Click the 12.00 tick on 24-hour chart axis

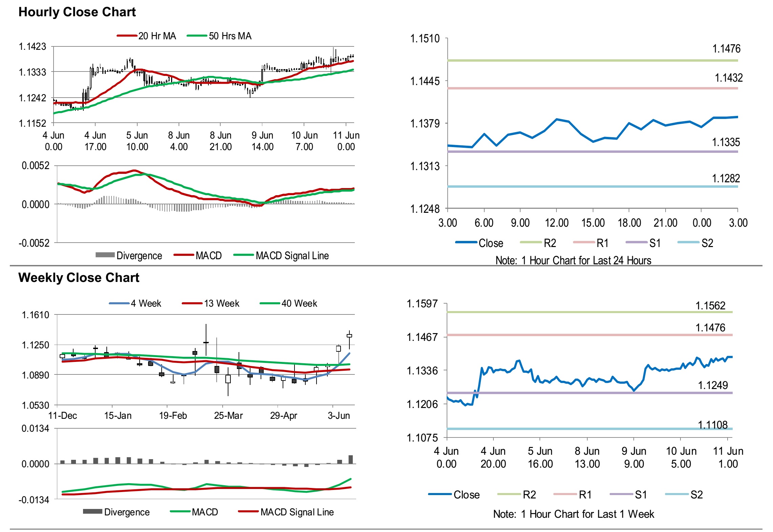pyautogui.click(x=556, y=223)
